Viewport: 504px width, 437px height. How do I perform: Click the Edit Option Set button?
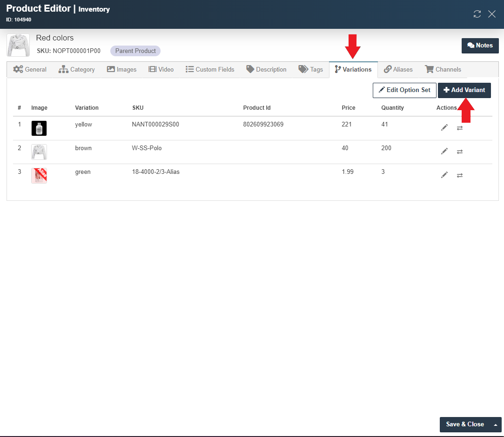pos(404,90)
